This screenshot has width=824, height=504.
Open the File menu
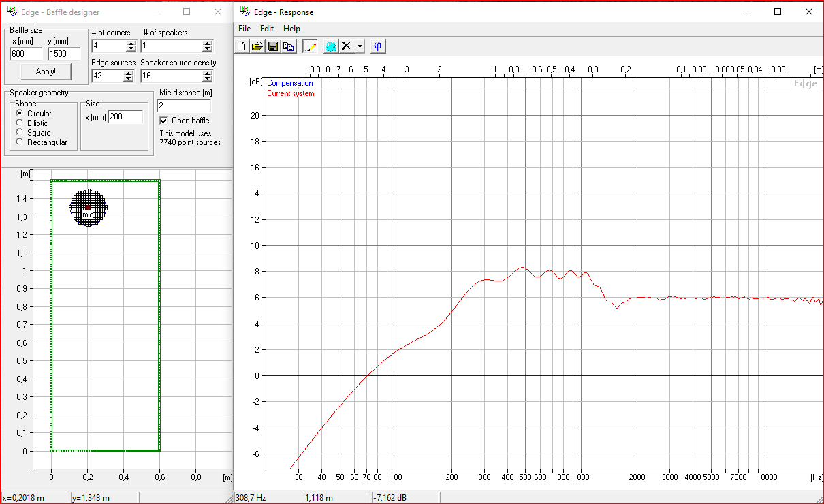(x=244, y=29)
